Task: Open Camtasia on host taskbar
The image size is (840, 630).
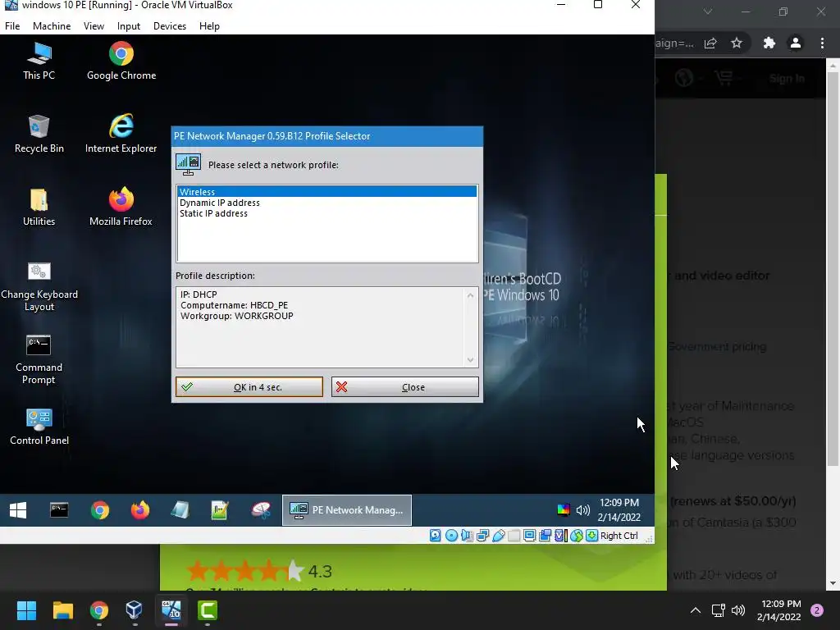Action: click(x=208, y=610)
